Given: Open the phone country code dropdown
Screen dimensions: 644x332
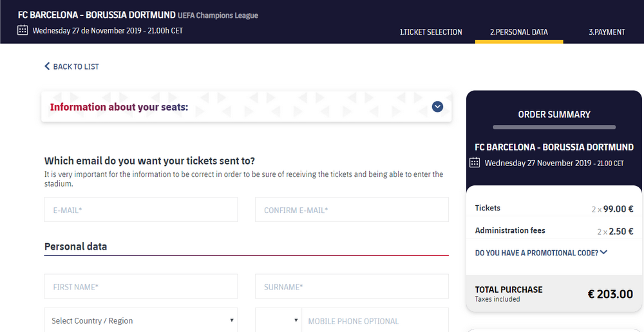Looking at the screenshot, I should click(x=278, y=320).
